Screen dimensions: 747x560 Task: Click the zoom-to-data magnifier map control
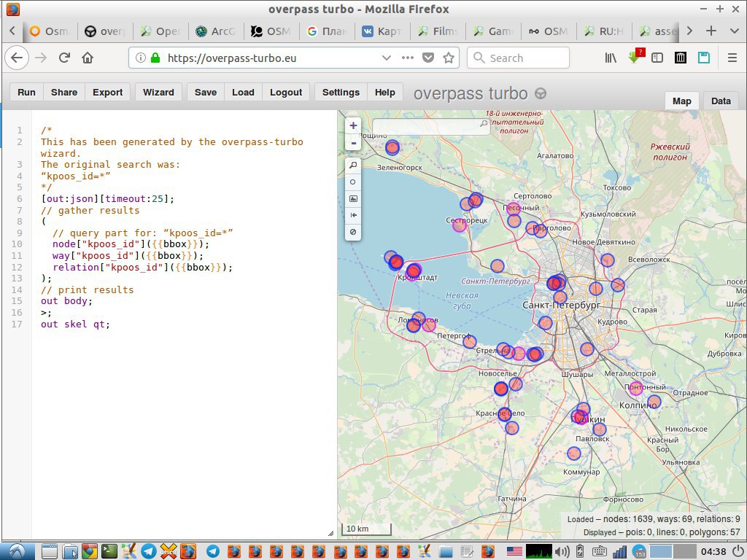point(353,166)
